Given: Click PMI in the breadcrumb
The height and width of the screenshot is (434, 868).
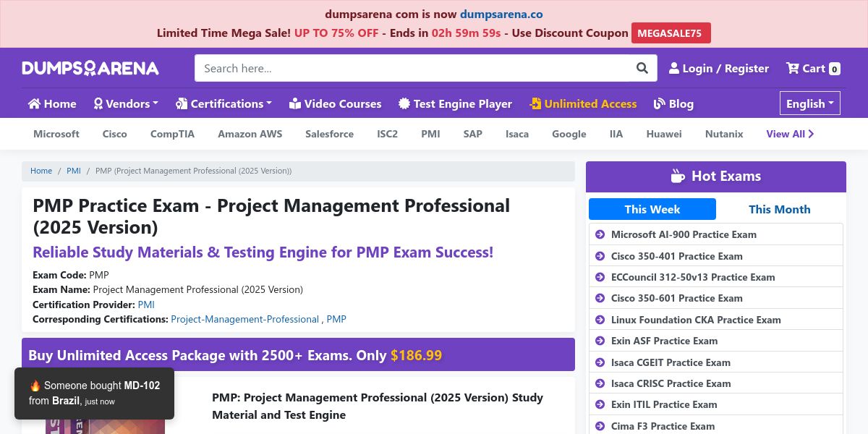Looking at the screenshot, I should 74,171.
